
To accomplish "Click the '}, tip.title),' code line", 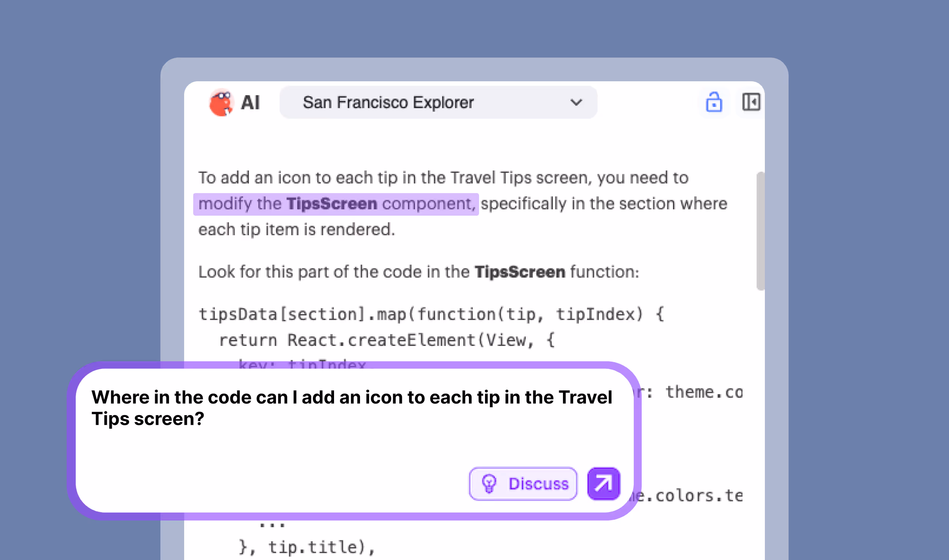I will pyautogui.click(x=307, y=547).
